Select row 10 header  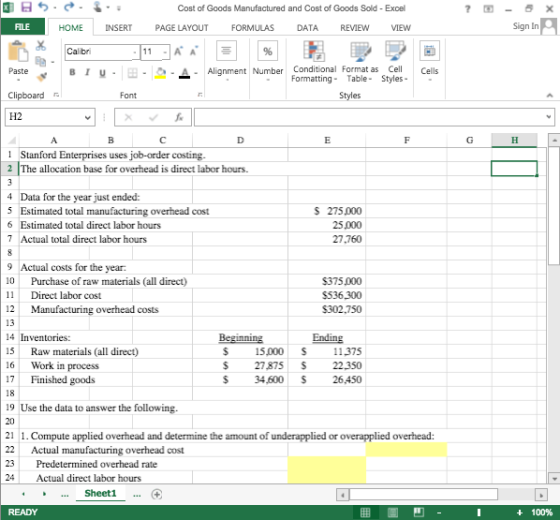tap(10, 281)
